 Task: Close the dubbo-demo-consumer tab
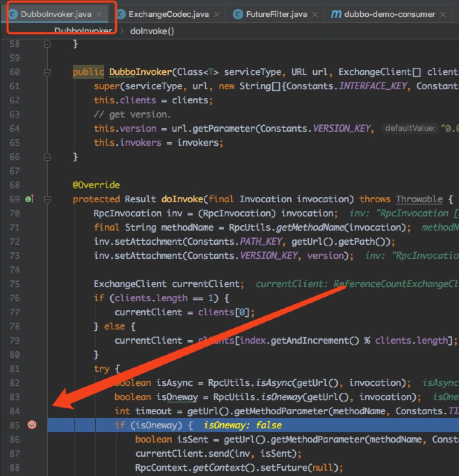click(x=443, y=15)
